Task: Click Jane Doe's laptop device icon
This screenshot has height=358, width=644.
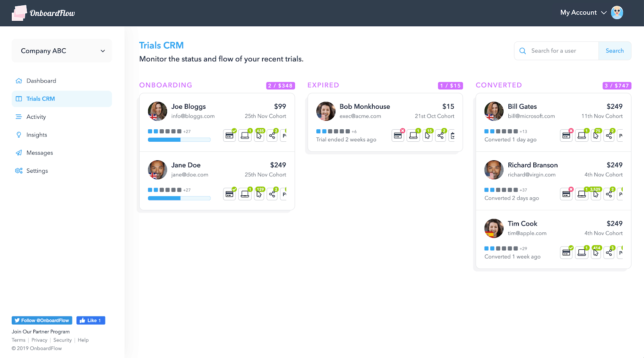Action: 245,194
